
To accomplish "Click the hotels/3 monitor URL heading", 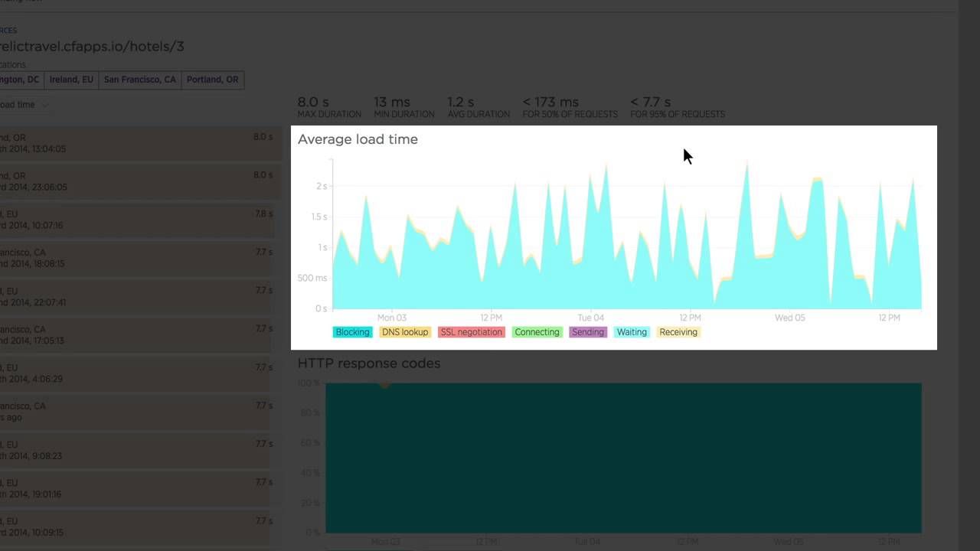I will 92,47.
